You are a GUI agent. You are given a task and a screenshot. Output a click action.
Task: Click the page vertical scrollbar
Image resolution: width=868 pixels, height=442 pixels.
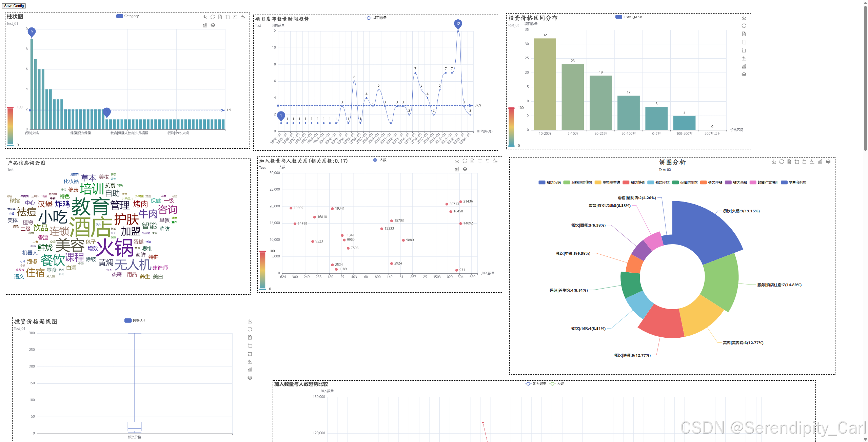pyautogui.click(x=865, y=78)
